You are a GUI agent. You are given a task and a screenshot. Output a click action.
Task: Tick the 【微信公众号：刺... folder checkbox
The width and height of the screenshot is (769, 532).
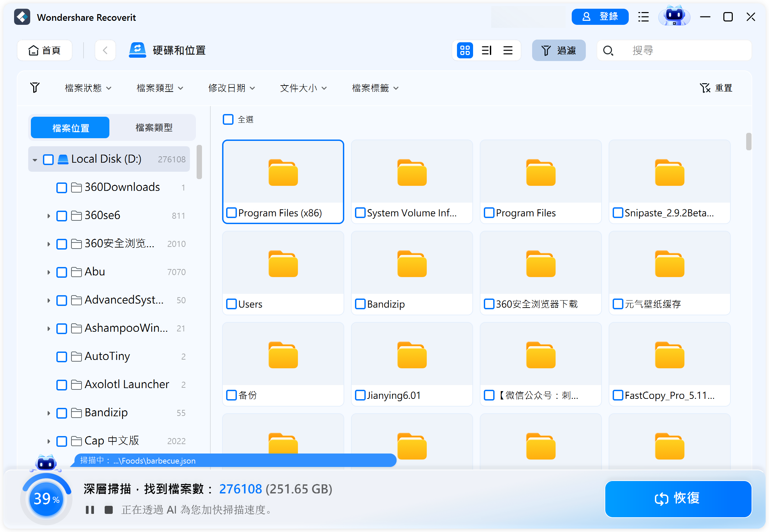[x=489, y=395]
